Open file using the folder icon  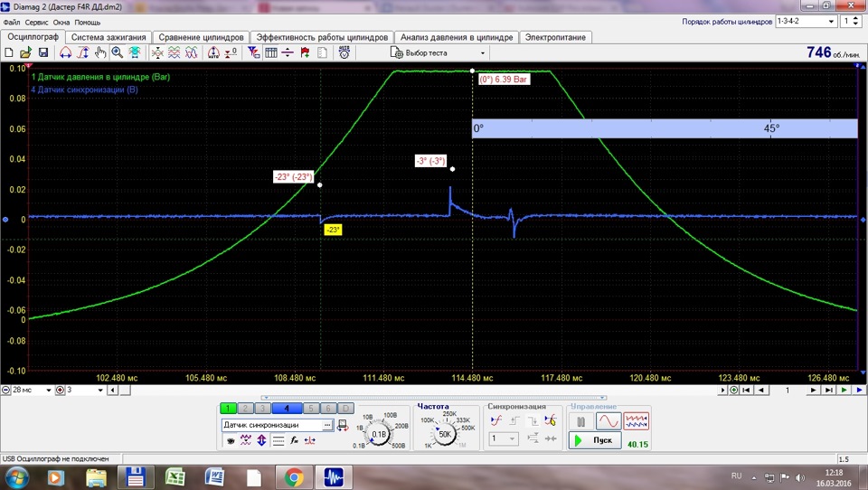tap(25, 52)
